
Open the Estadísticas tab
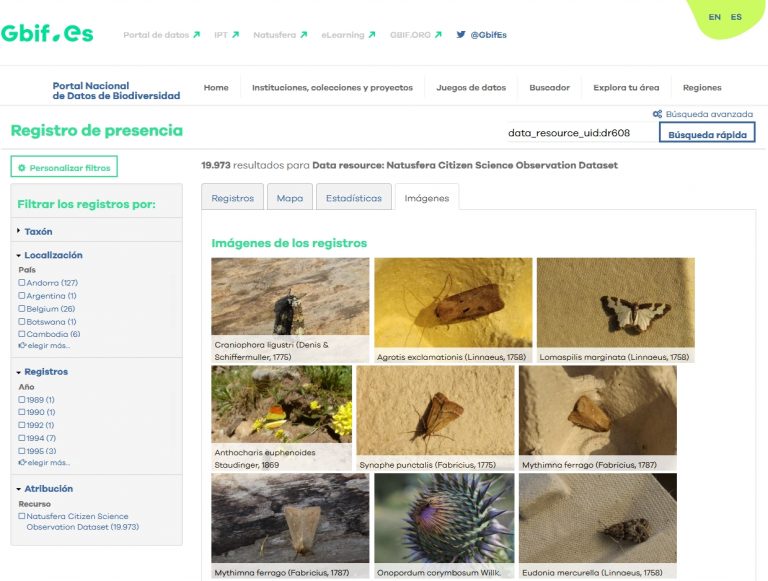pyautogui.click(x=353, y=198)
